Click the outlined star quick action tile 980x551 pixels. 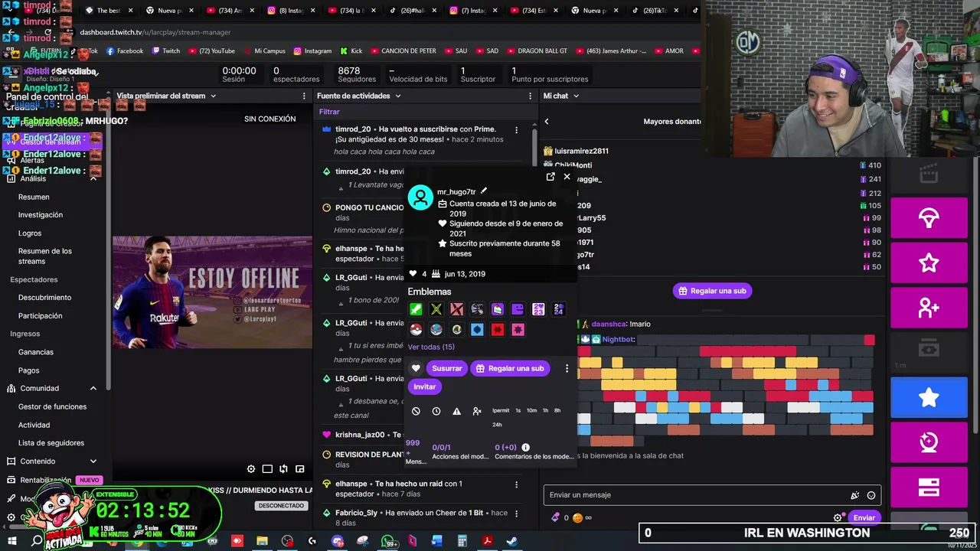[x=929, y=263]
